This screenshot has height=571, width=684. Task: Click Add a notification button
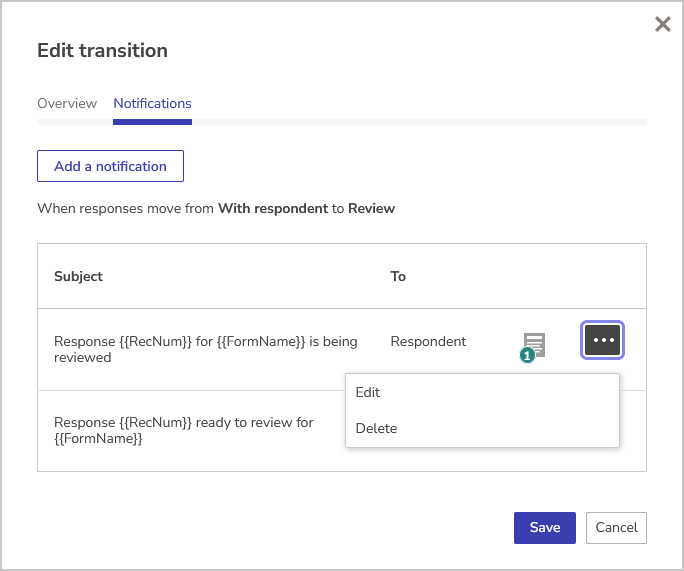(x=110, y=166)
